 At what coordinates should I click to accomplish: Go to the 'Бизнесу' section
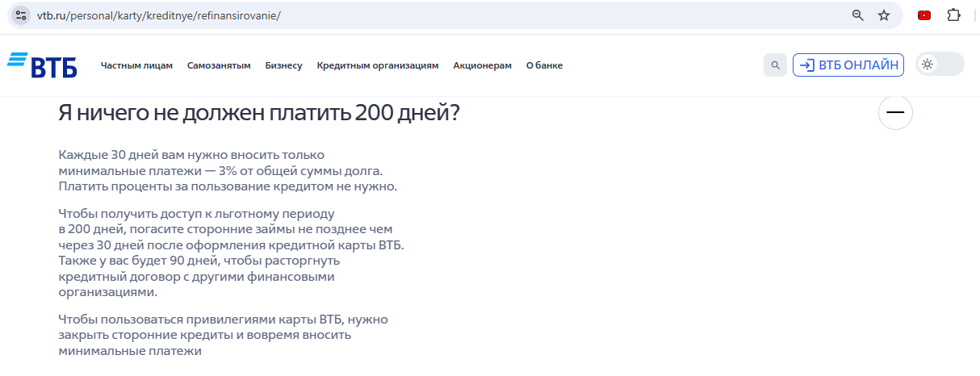[x=283, y=66]
